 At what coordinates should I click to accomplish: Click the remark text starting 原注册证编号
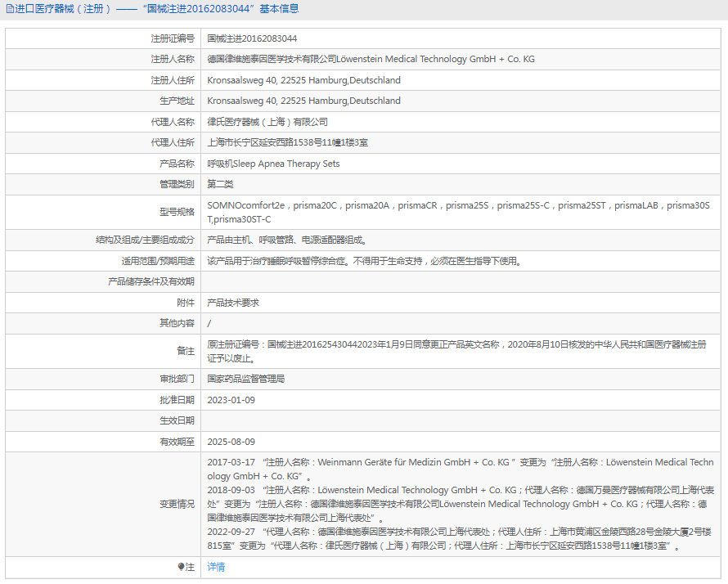click(457, 352)
